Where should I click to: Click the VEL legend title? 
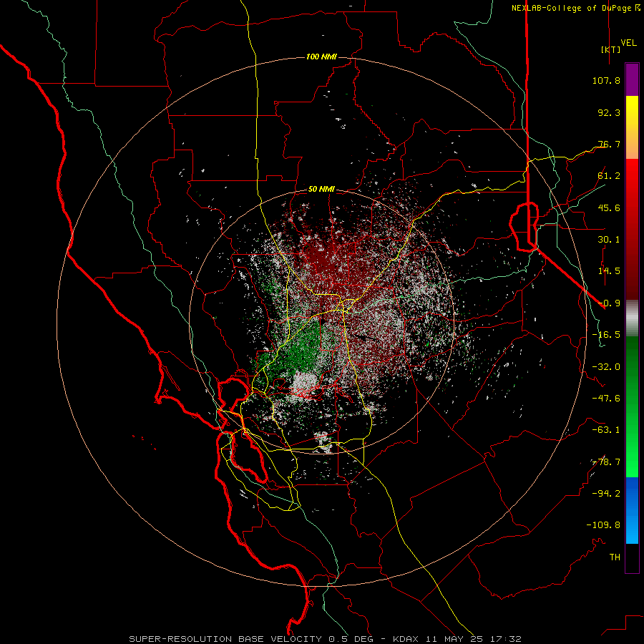628,43
